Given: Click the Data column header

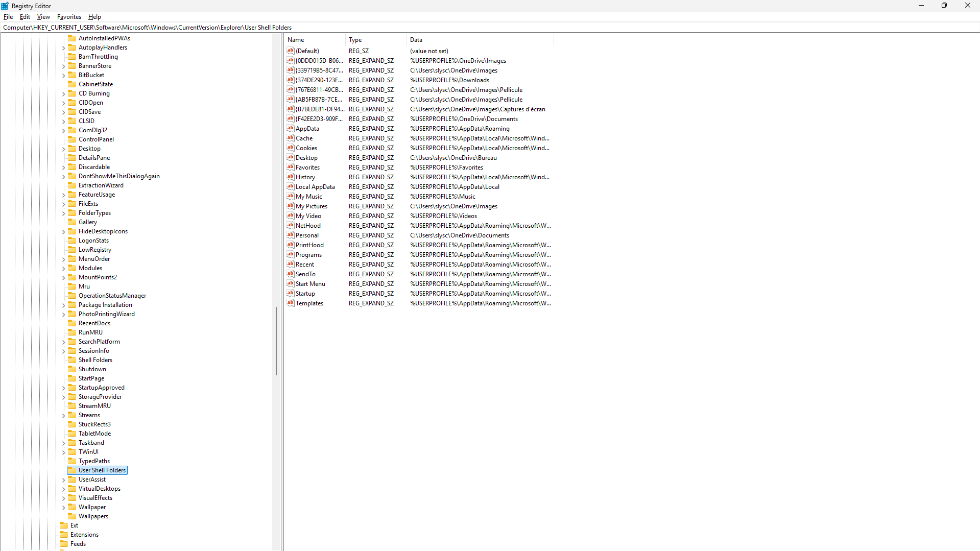Looking at the screenshot, I should (x=480, y=40).
